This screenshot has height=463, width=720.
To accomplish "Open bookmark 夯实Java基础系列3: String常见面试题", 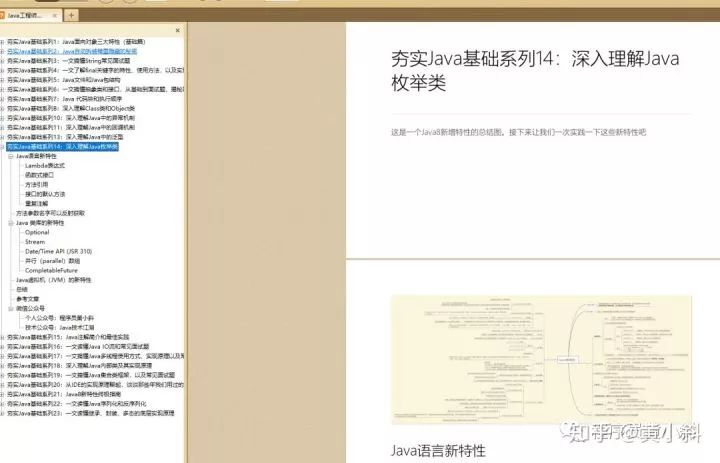I will [x=68, y=61].
